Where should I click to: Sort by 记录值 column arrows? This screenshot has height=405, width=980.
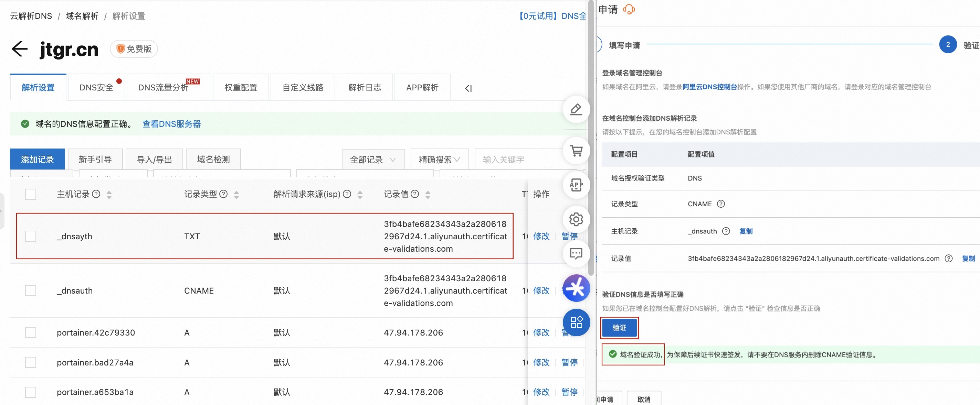coord(428,195)
